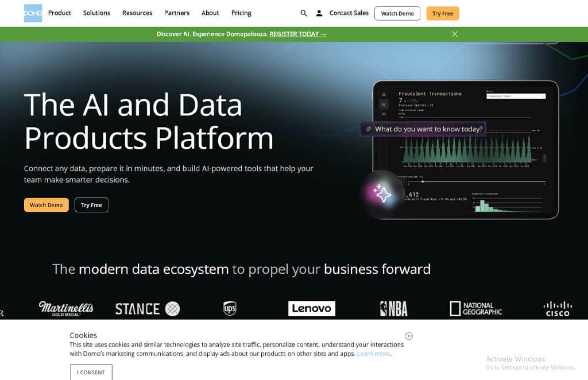
Task: Close the cookies notice with X icon
Action: point(409,336)
